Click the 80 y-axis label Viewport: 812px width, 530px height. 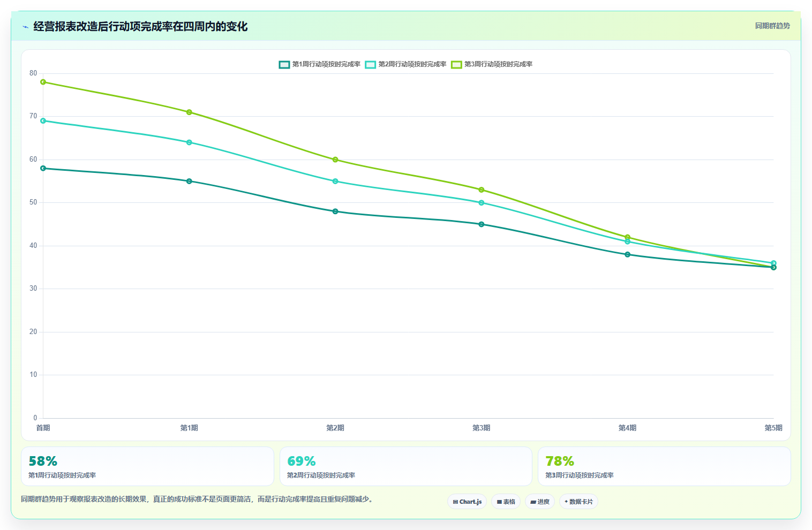pyautogui.click(x=33, y=73)
